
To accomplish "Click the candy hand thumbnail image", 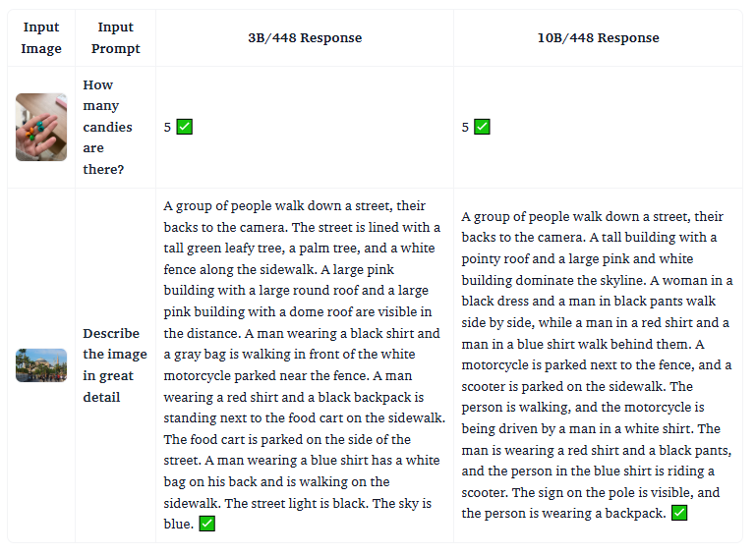I will (x=41, y=127).
